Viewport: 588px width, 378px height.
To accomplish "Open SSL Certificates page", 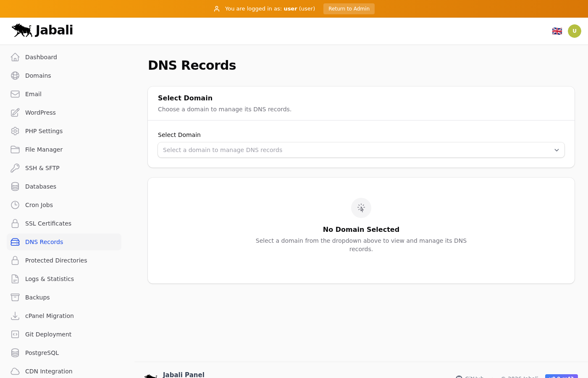I will (x=48, y=223).
